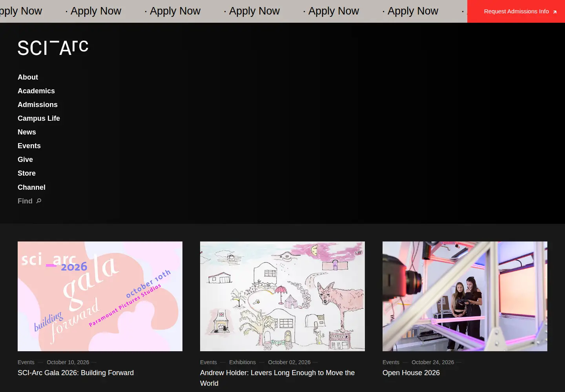
Task: Click title SCI-Arc Gala 2026: Building Forward
Action: (76, 373)
